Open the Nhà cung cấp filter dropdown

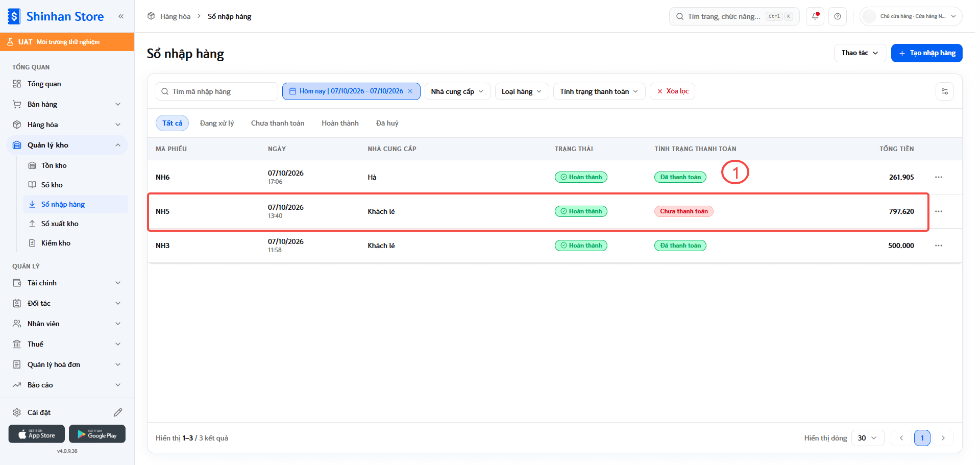pos(457,91)
